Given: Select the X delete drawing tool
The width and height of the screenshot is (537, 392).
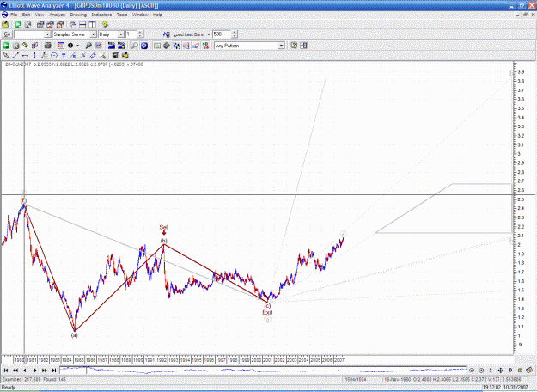Looking at the screenshot, I should tap(82, 56).
